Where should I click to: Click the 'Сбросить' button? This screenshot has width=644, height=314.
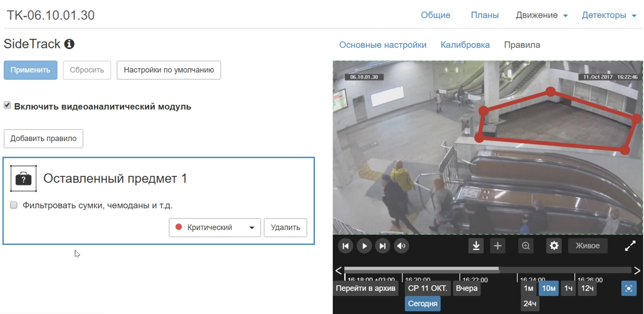(x=87, y=70)
